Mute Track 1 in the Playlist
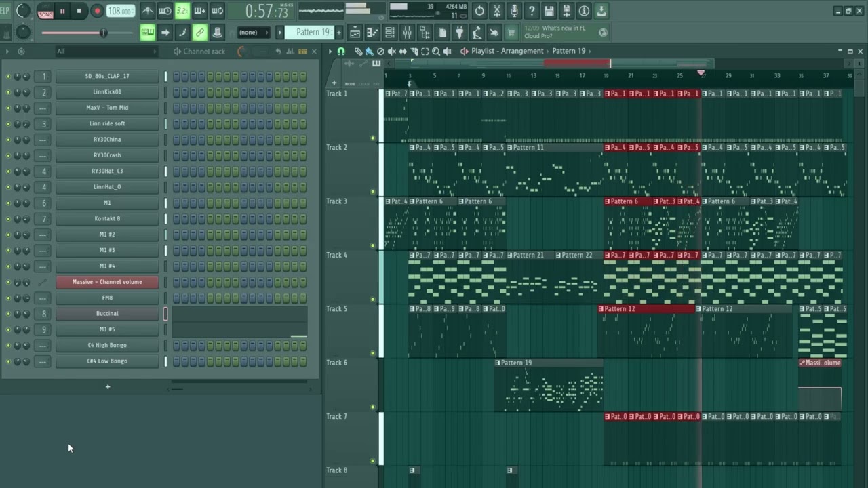This screenshot has width=868, height=488. [x=372, y=138]
